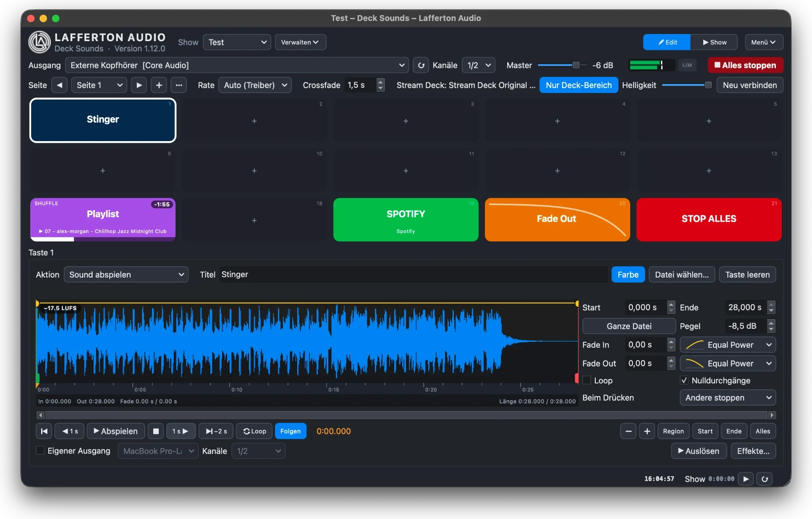Switch to Show mode tab
This screenshot has width=812, height=519.
click(714, 42)
